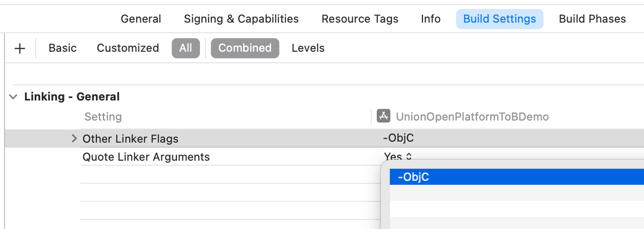
Task: Click the Quote Linker Arguments setting name
Action: tap(146, 157)
